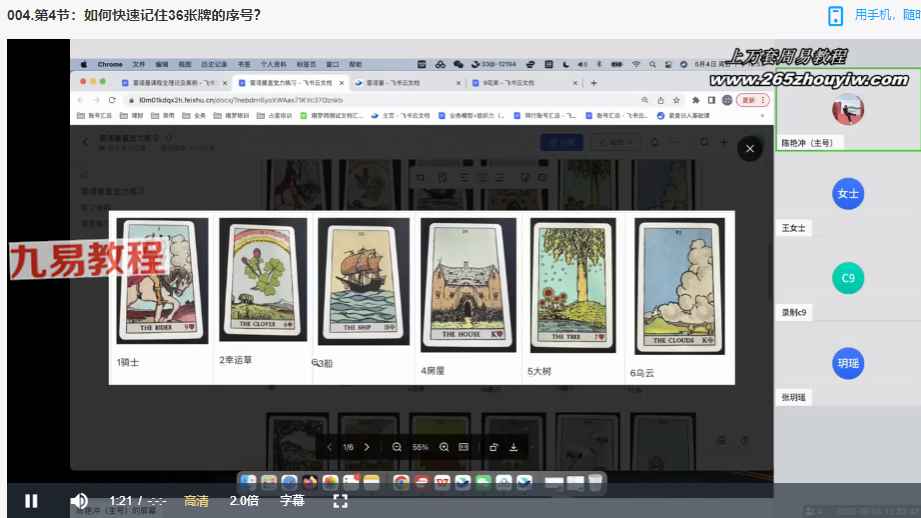Open the Chrome menu in menu bar
Viewport: 921px width, 518px height.
(x=110, y=64)
